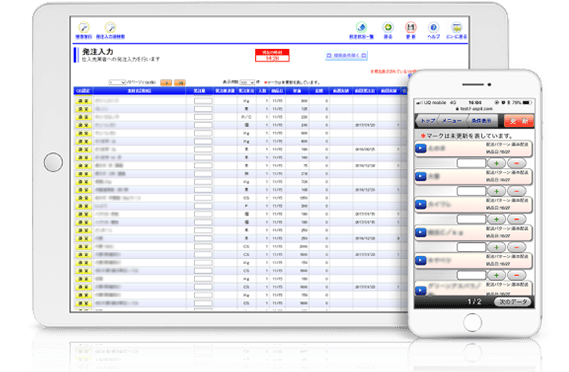This screenshot has height=372, width=569.
Task: Tap the red minus button under the カイワレ card
Action: [x=517, y=219]
